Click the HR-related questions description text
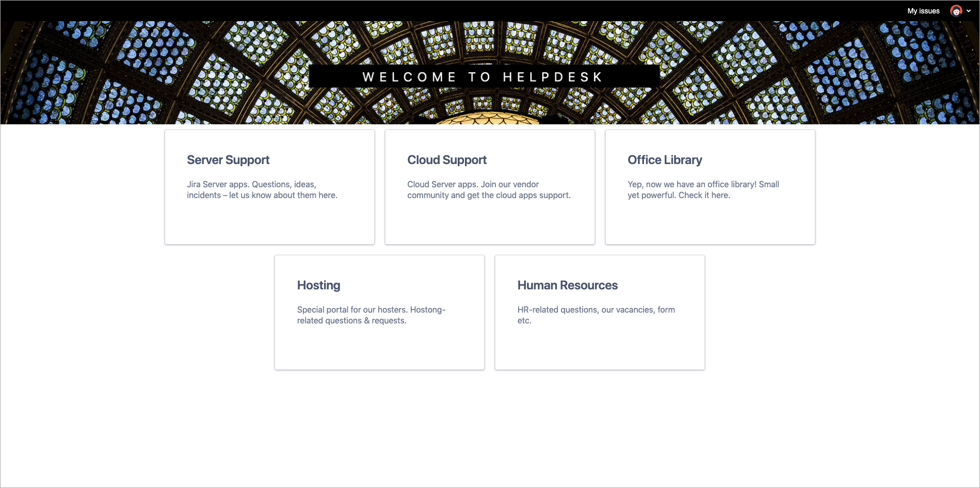 click(596, 315)
